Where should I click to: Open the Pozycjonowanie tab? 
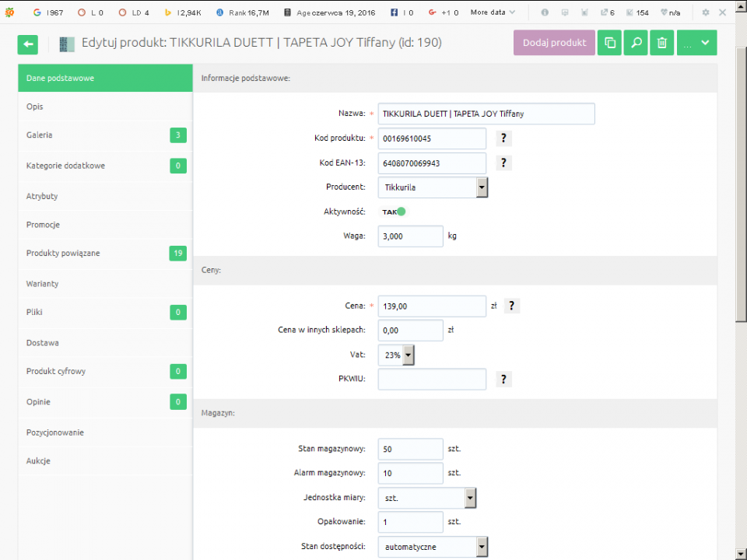(105, 432)
